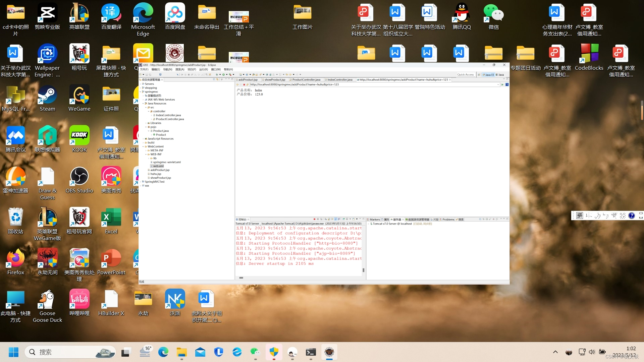Open the HBuilder X desktop icon

pyautogui.click(x=111, y=303)
